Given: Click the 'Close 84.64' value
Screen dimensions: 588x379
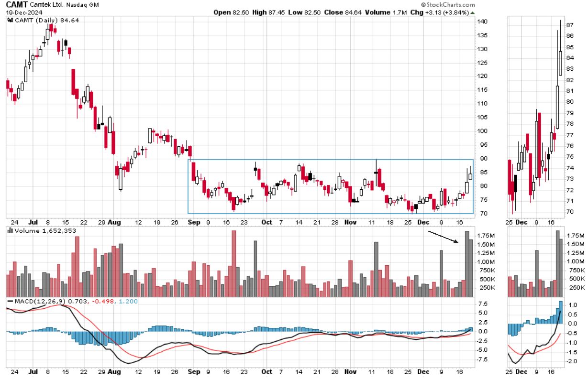Looking at the screenshot, I should click(x=342, y=12).
